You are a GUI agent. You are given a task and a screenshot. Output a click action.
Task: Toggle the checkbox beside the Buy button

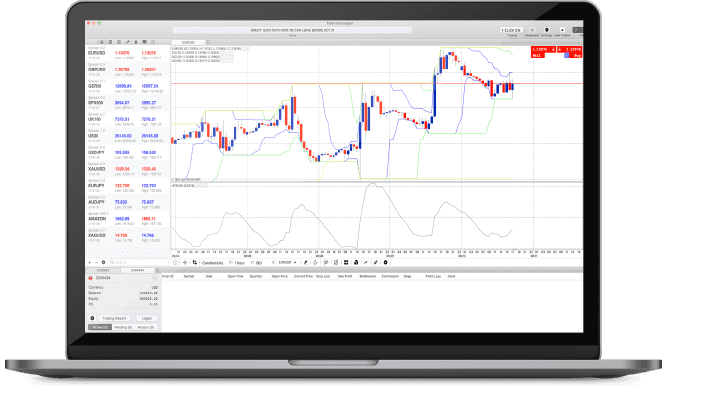point(566,55)
